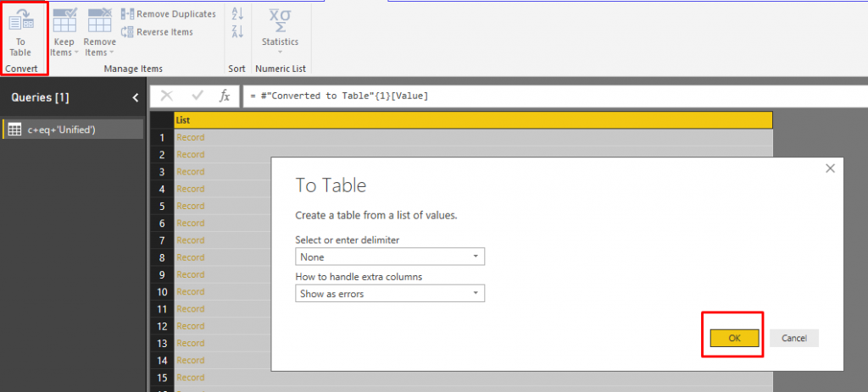The image size is (868, 392).
Task: Select row number 4 in the grid
Action: tap(162, 189)
